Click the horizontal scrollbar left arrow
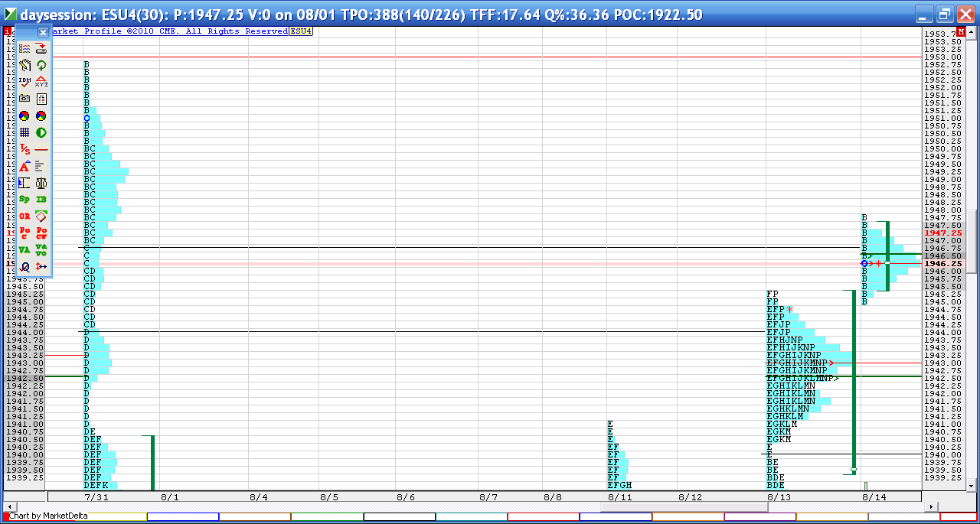Viewport: 980px width, 524px height. click(8, 506)
